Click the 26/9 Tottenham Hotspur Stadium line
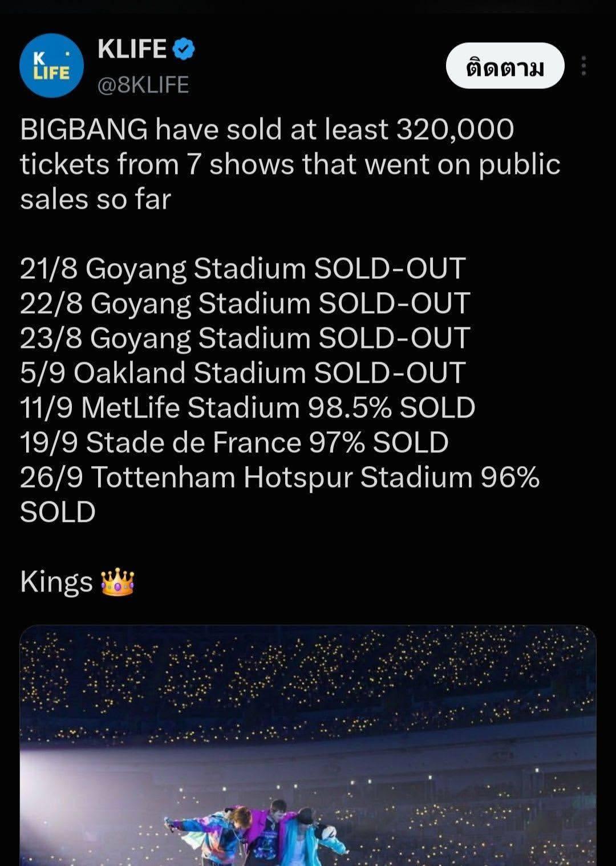The width and height of the screenshot is (616, 866). (279, 494)
